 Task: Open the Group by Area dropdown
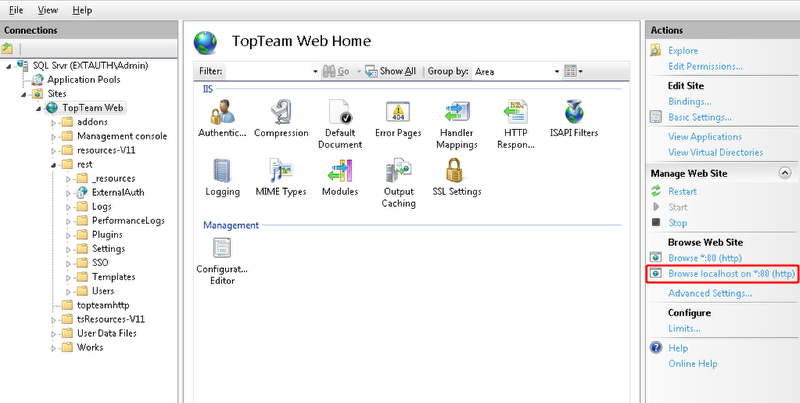pos(558,71)
